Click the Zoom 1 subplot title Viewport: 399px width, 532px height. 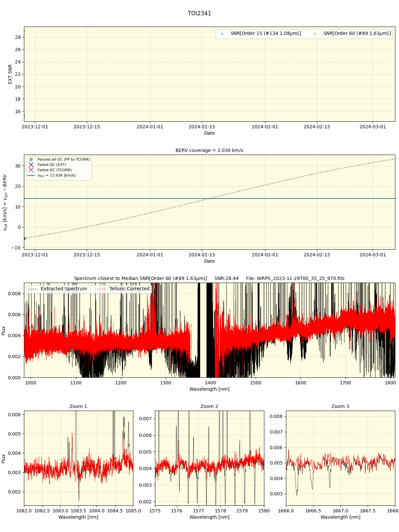click(x=78, y=406)
